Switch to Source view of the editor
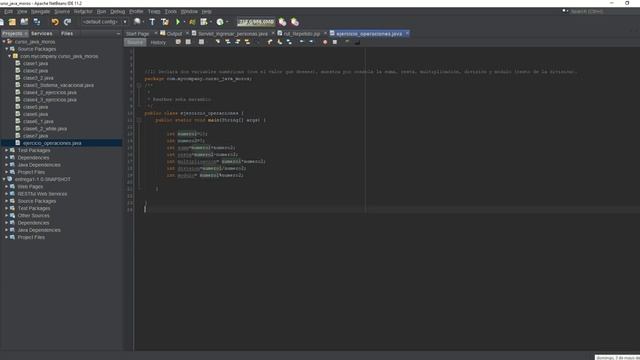The height and width of the screenshot is (360, 640). (135, 42)
